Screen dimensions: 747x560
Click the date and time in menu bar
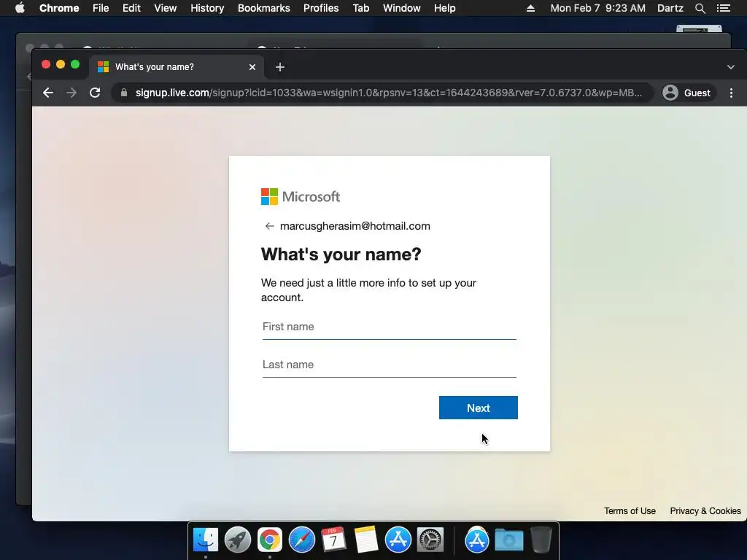coord(598,8)
